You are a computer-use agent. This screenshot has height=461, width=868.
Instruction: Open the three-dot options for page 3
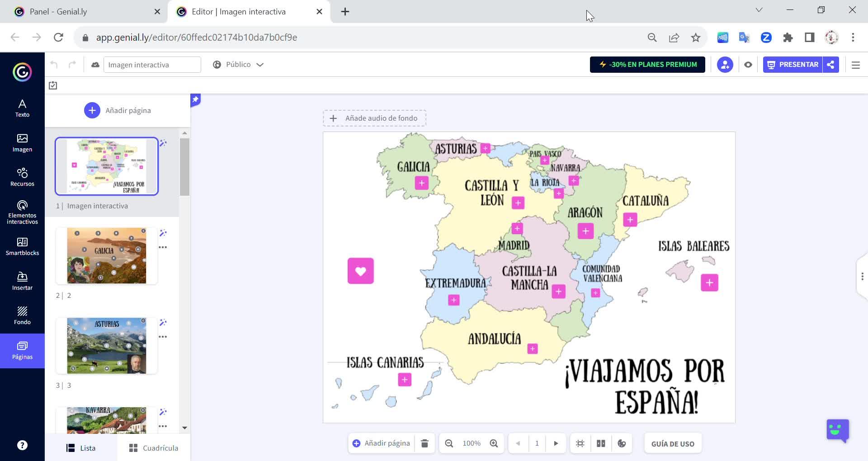[x=163, y=337]
